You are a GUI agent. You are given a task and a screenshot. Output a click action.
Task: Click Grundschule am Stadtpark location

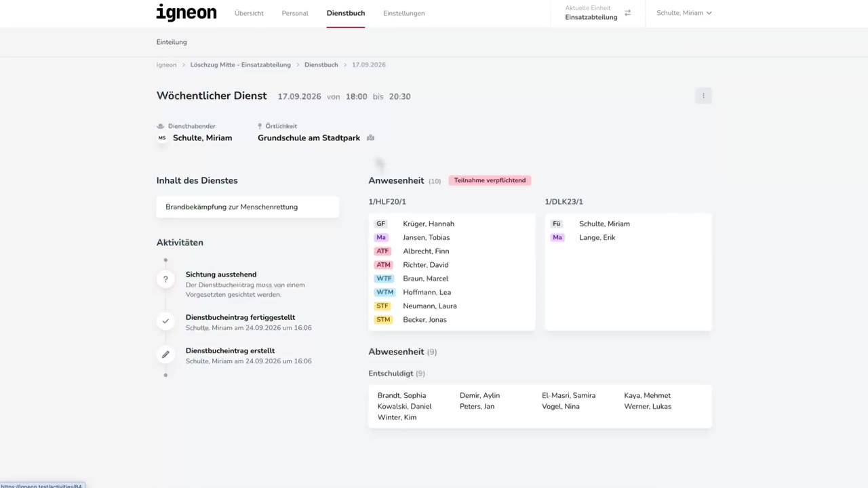(309, 138)
